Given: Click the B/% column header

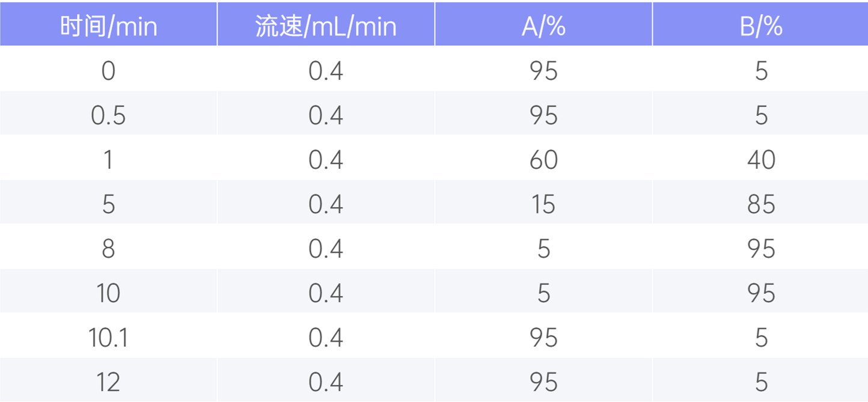Looking at the screenshot, I should tap(761, 26).
